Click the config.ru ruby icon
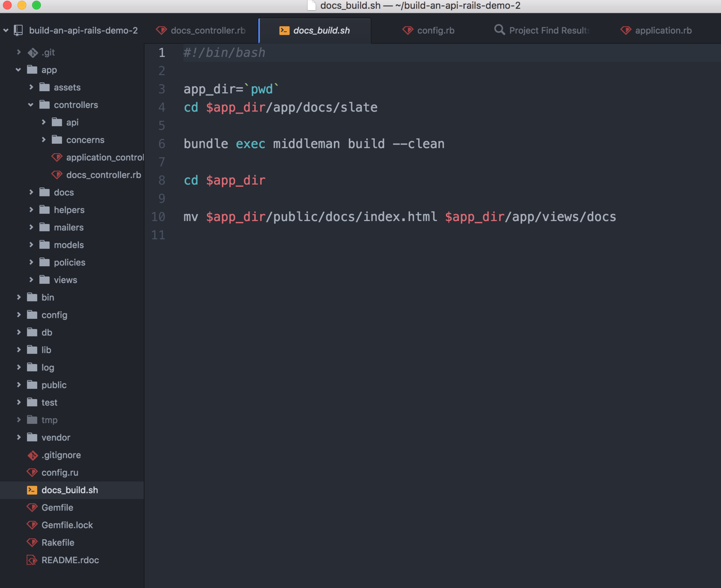 click(x=32, y=472)
